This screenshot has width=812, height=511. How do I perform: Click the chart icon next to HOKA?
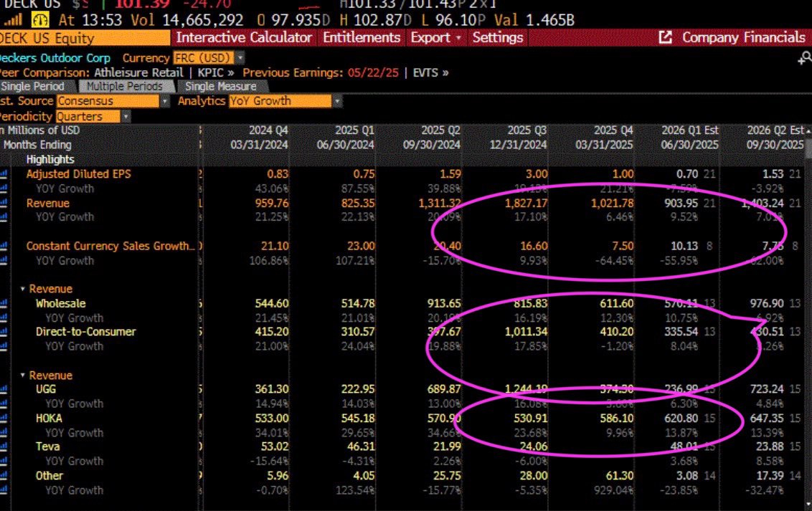(4, 419)
